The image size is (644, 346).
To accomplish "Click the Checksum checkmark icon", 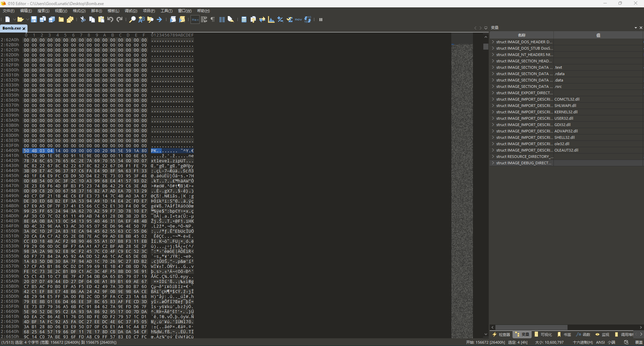I will tap(289, 19).
